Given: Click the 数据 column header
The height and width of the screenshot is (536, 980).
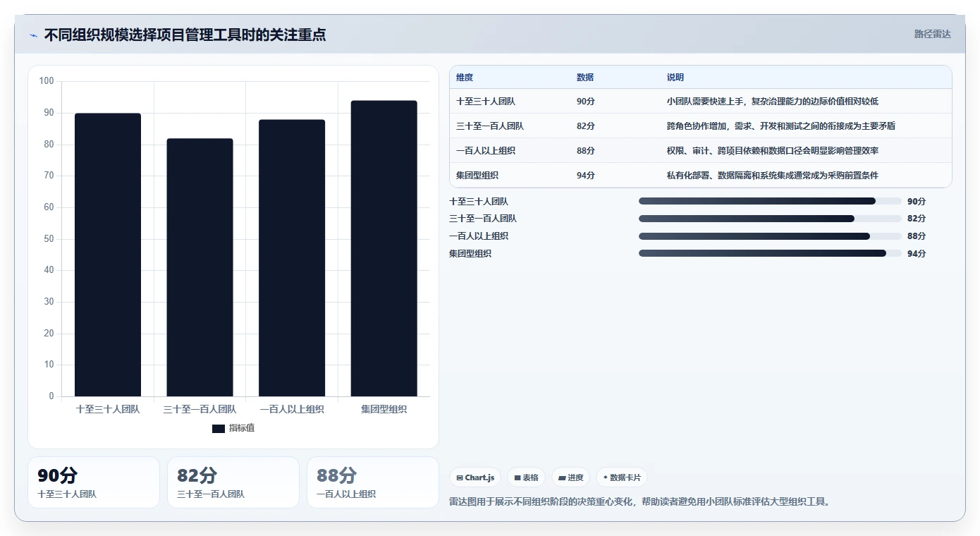Looking at the screenshot, I should point(585,78).
